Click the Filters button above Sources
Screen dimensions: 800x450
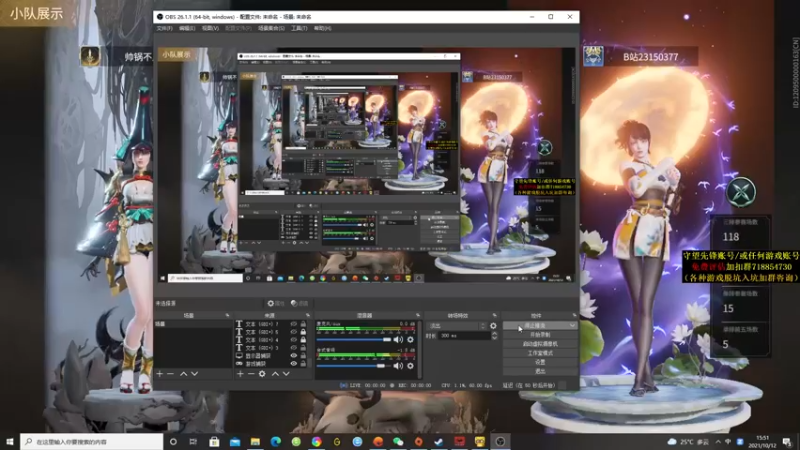coord(299,303)
